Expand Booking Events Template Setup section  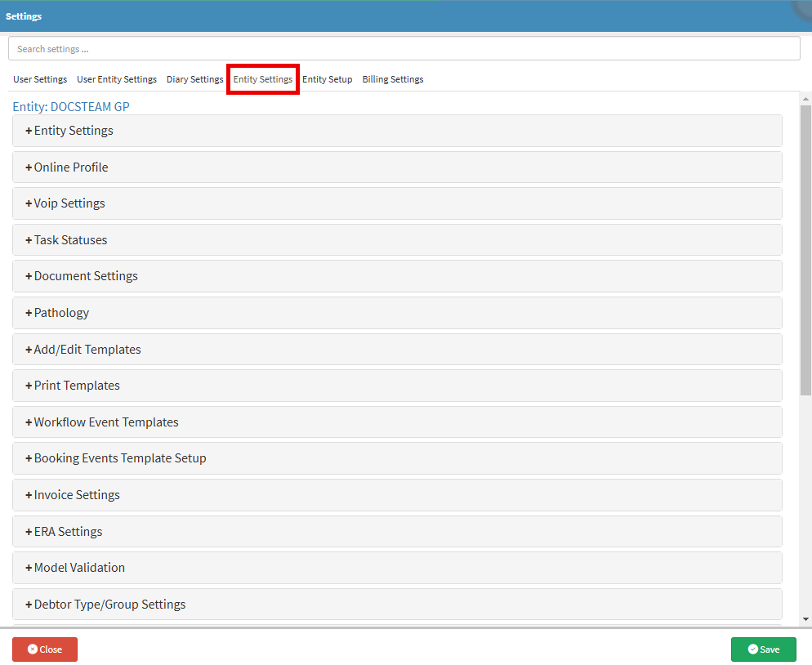397,458
